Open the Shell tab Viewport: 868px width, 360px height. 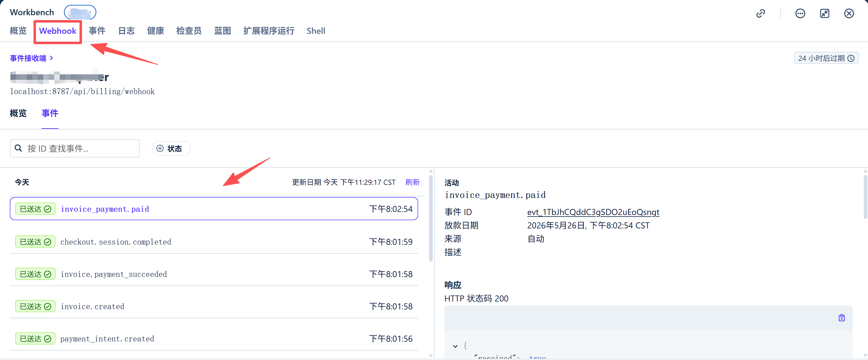tap(316, 31)
